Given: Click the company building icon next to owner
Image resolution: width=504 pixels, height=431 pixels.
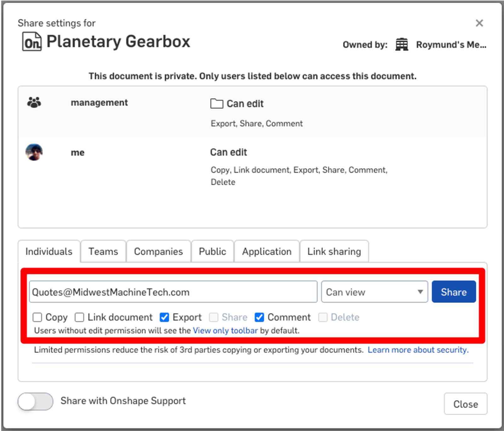Looking at the screenshot, I should click(402, 45).
